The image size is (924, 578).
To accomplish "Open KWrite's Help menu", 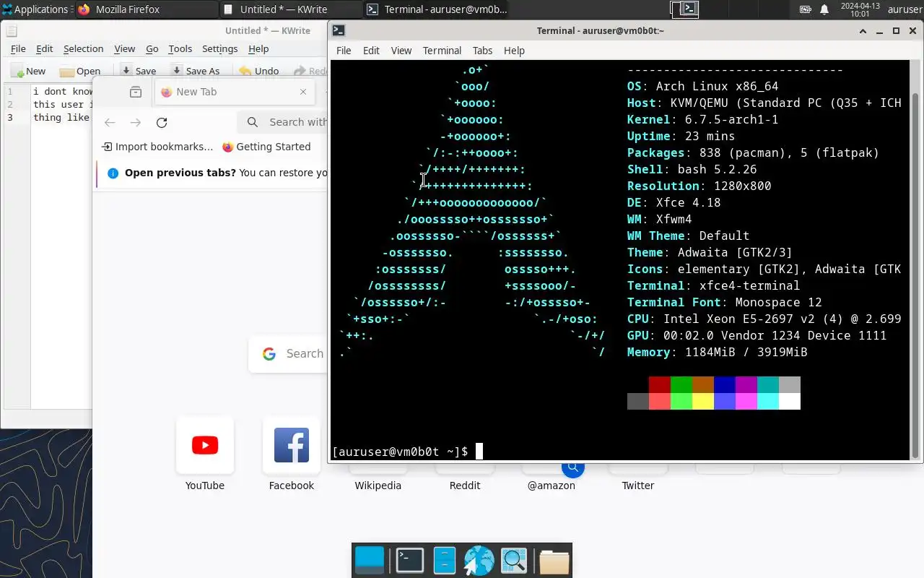I will (x=258, y=48).
